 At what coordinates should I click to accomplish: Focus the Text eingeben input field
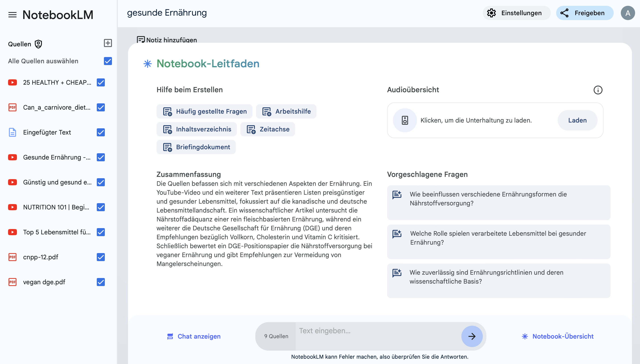pyautogui.click(x=378, y=336)
